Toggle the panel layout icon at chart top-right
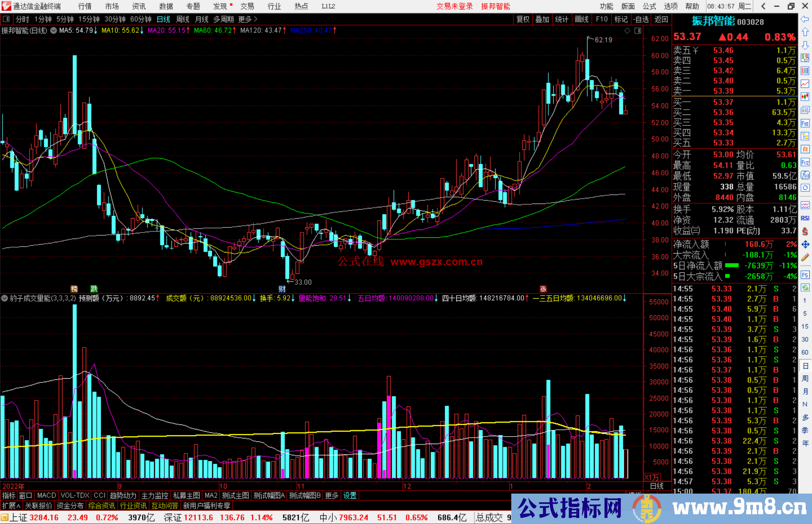Screen dimensions: 812x524 pyautogui.click(x=638, y=31)
